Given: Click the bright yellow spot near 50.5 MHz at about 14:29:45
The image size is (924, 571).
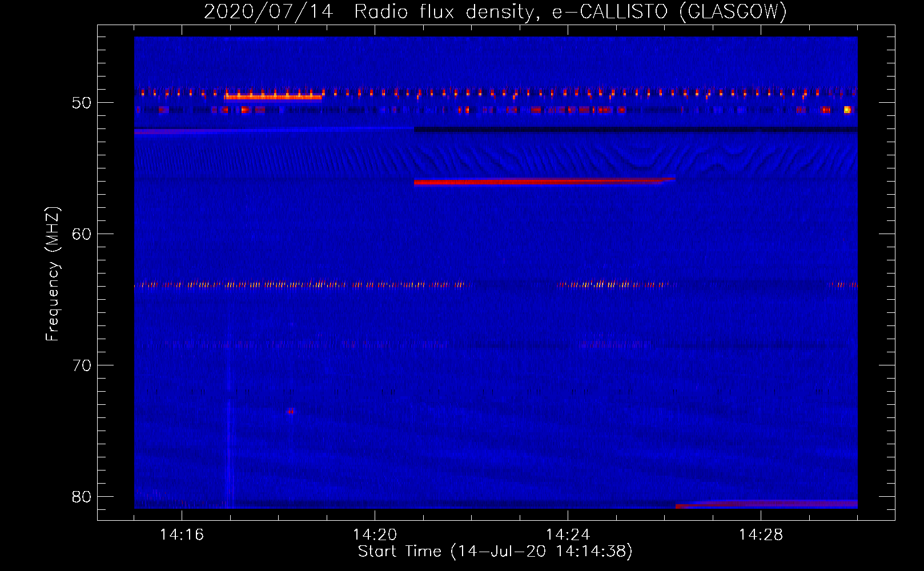Looking at the screenshot, I should (847, 110).
